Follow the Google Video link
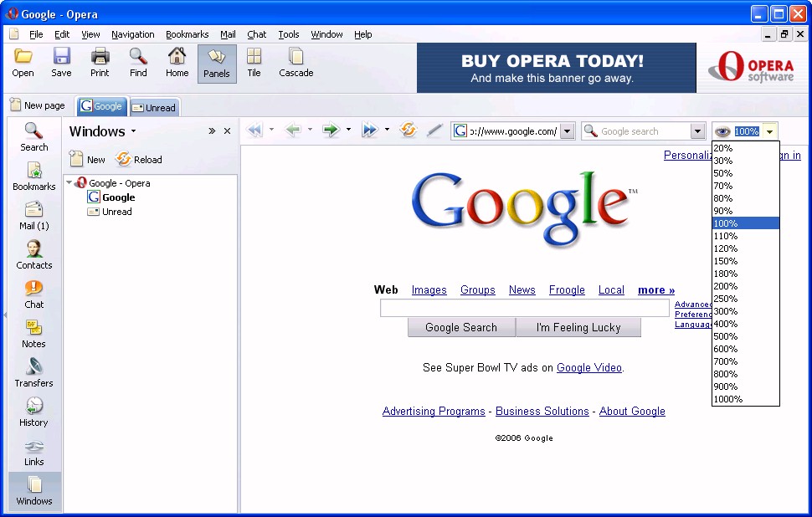 pyautogui.click(x=588, y=367)
